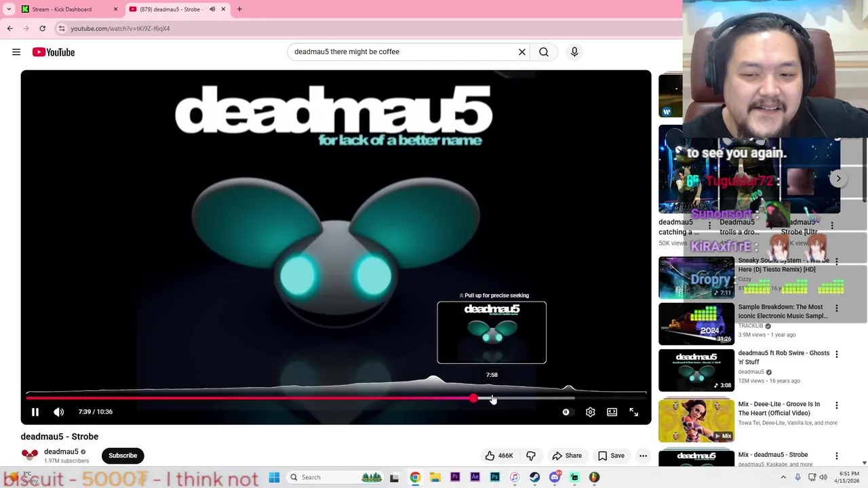The width and height of the screenshot is (868, 488).
Task: Open more actions beside the Save button
Action: click(643, 455)
